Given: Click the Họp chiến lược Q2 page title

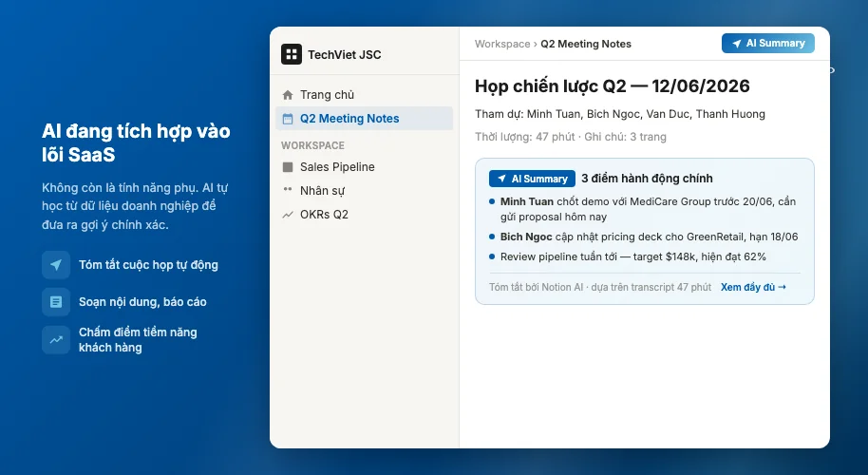Looking at the screenshot, I should [613, 86].
